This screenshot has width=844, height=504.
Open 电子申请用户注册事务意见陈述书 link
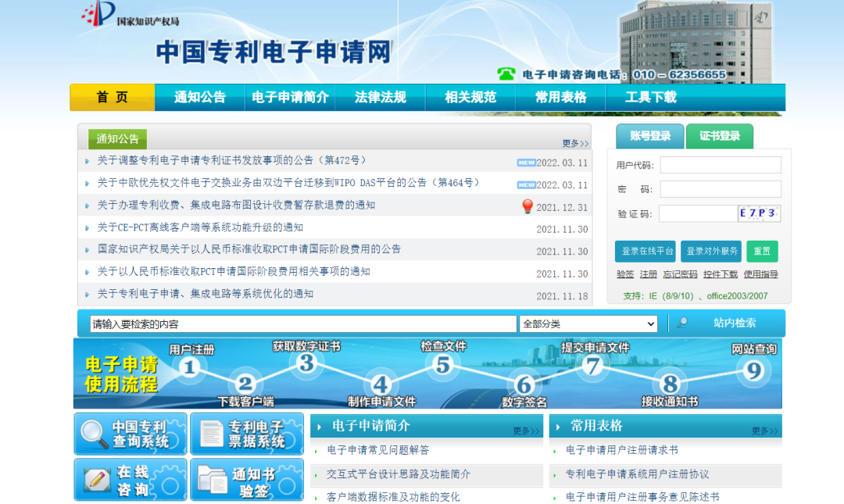(x=642, y=497)
